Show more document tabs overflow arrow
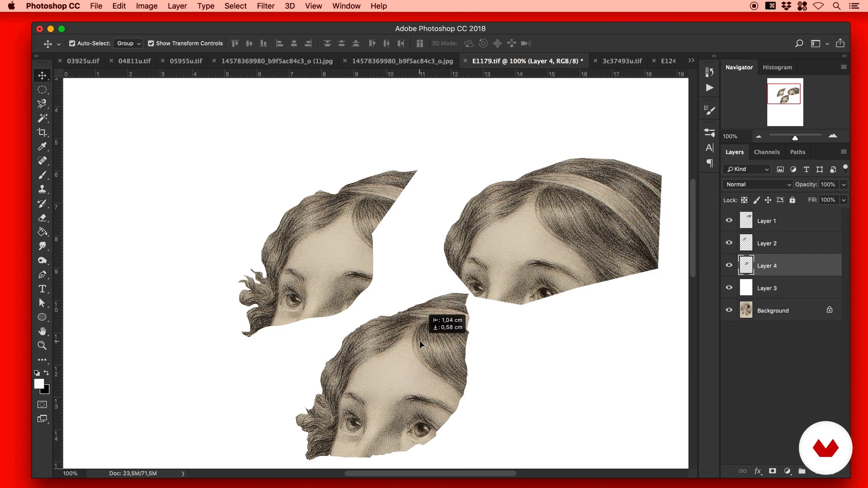The height and width of the screenshot is (488, 868). [x=691, y=61]
